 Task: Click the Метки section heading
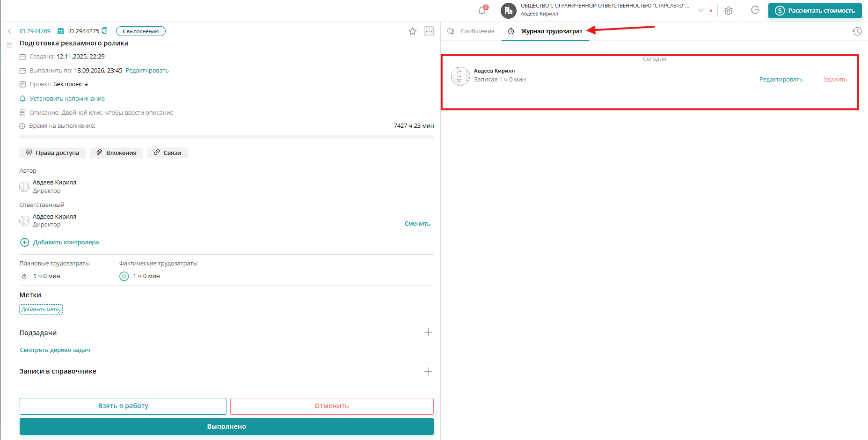pos(30,295)
